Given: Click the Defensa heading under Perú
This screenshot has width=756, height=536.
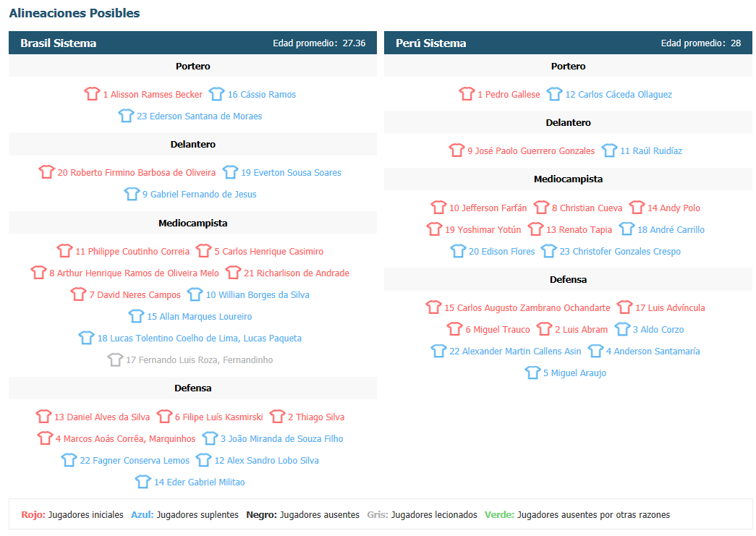Looking at the screenshot, I should [569, 279].
